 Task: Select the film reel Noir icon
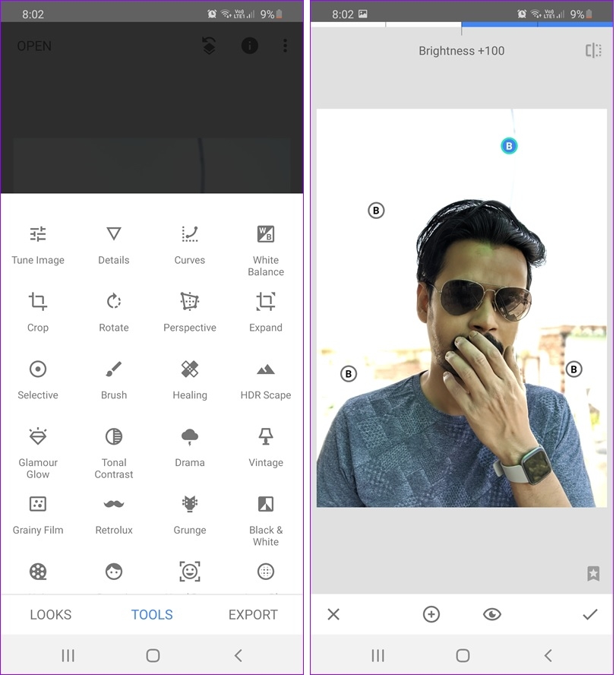click(38, 572)
